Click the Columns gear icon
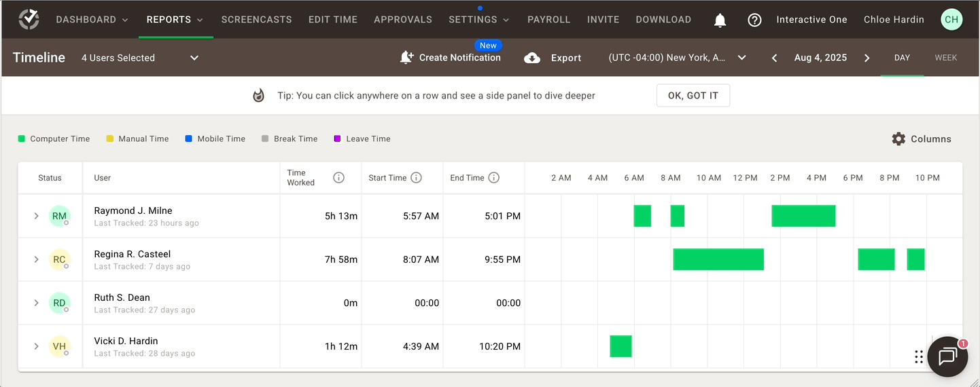 pyautogui.click(x=898, y=139)
